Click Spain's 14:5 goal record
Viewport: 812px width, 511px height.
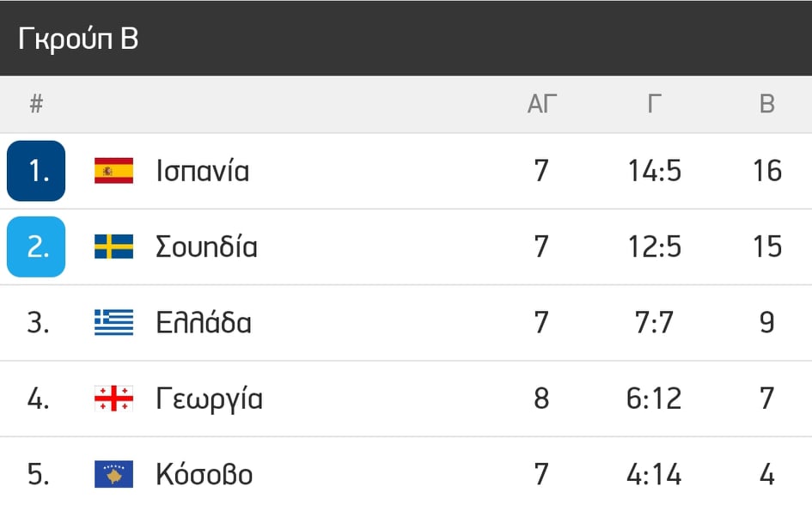tap(655, 171)
